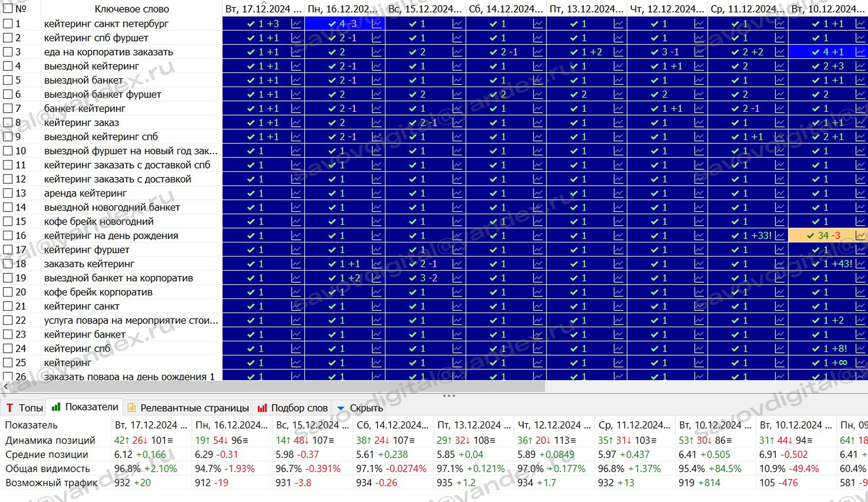Open chart icon for keyword 10 on 13.12.2024
Screen dimensions: 868x502
click(x=618, y=151)
